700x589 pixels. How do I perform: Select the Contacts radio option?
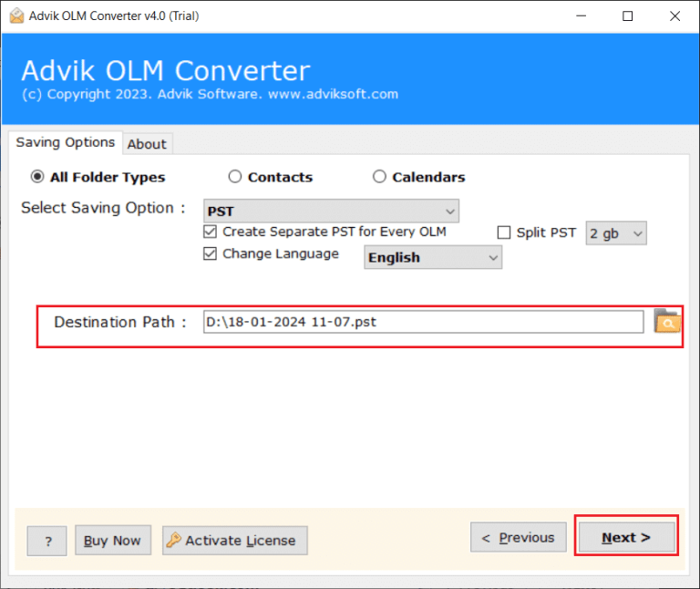[235, 177]
